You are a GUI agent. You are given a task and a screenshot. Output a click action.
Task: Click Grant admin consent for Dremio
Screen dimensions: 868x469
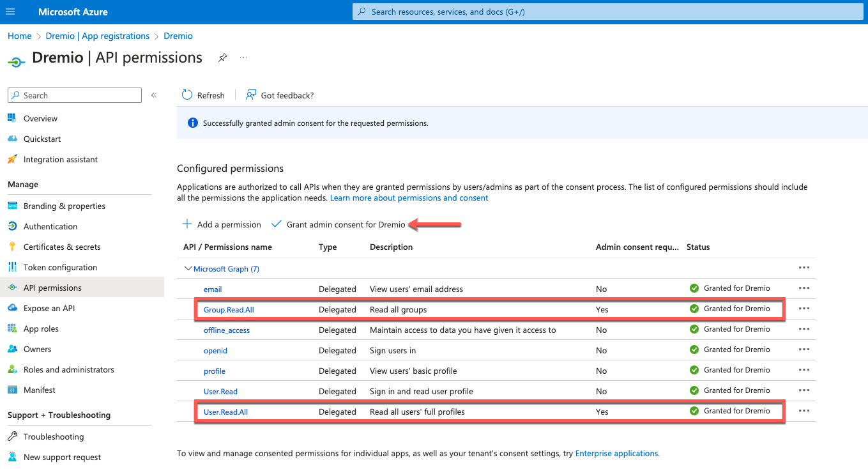point(345,225)
